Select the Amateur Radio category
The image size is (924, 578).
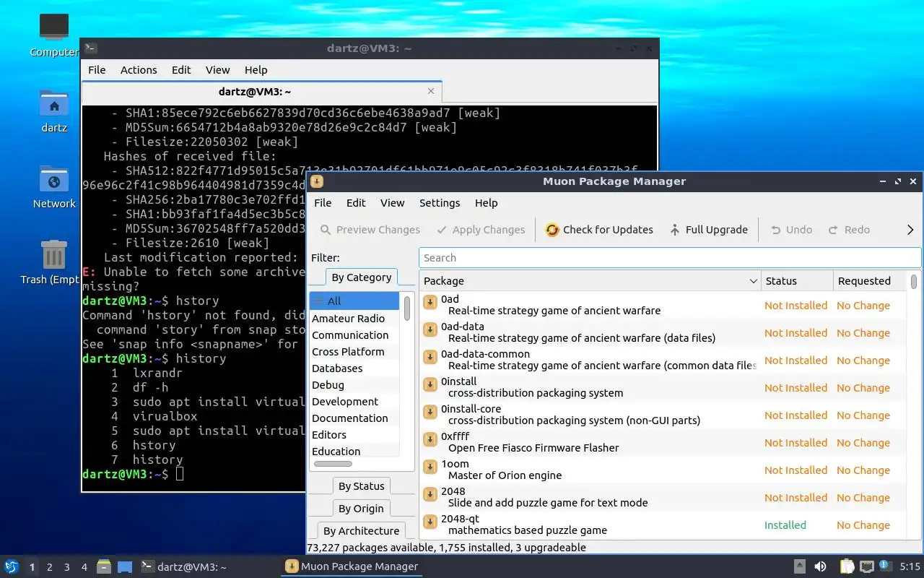coord(354,319)
